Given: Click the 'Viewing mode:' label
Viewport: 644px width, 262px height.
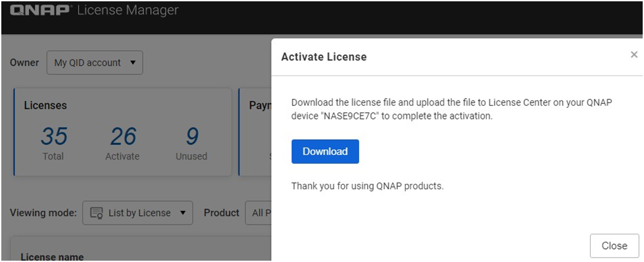Looking at the screenshot, I should click(43, 213).
